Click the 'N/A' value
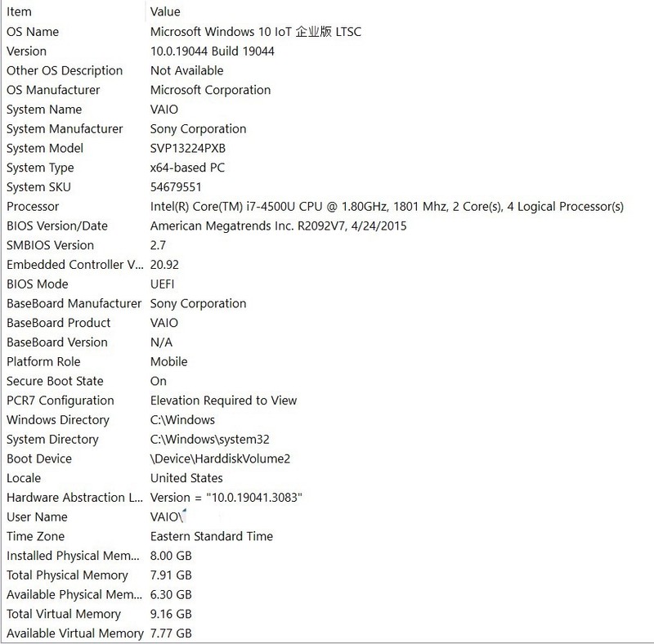Screen dimensions: 654x644 click(x=161, y=342)
